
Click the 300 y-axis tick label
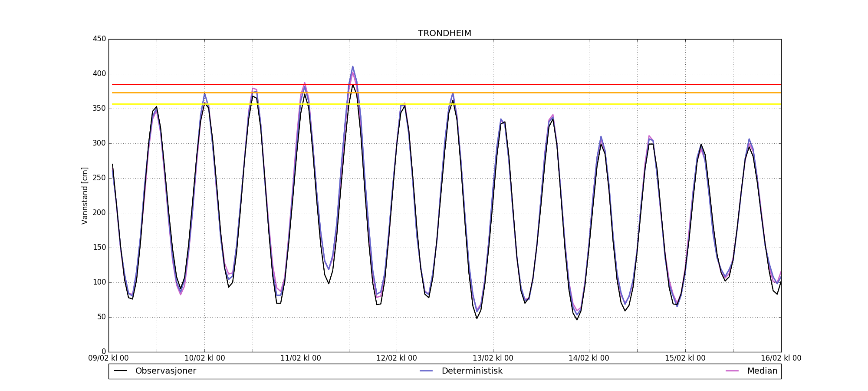tap(99, 143)
